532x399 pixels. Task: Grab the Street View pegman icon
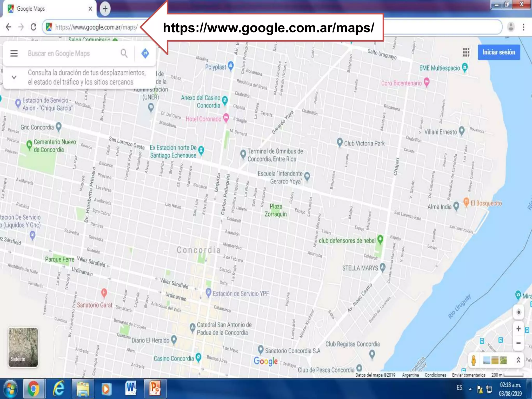tap(474, 360)
